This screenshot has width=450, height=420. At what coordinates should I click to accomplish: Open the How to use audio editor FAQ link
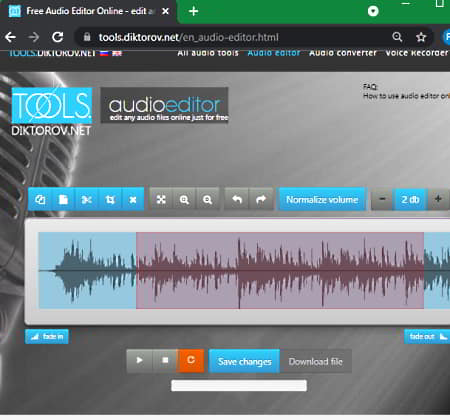(x=406, y=96)
